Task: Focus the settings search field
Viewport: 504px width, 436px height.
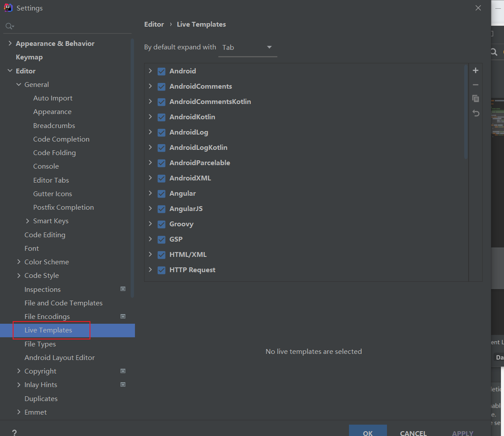Action: [x=68, y=26]
